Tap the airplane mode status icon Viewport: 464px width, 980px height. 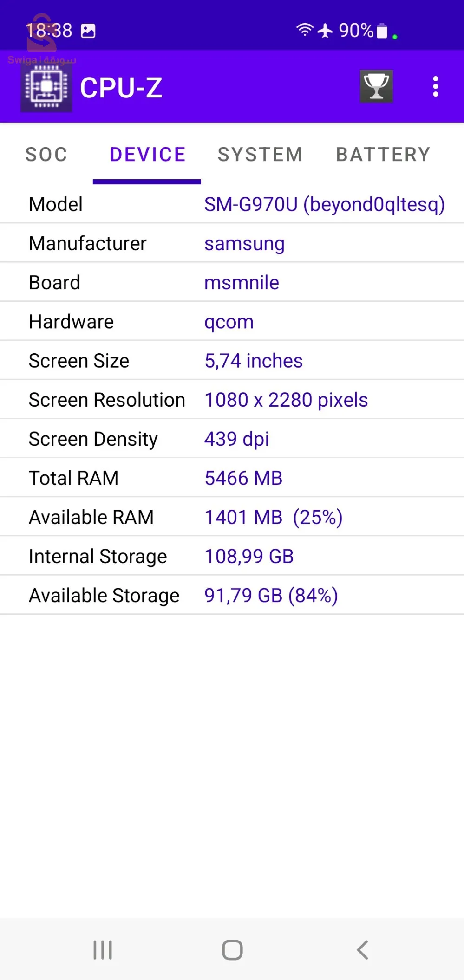tap(325, 31)
